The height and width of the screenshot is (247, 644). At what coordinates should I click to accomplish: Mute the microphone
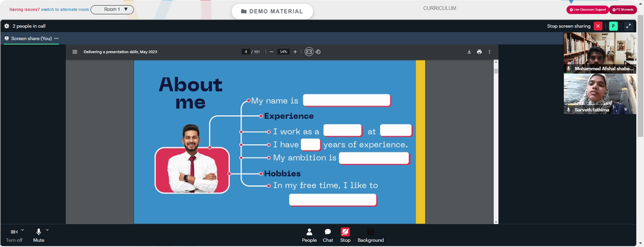click(x=39, y=235)
